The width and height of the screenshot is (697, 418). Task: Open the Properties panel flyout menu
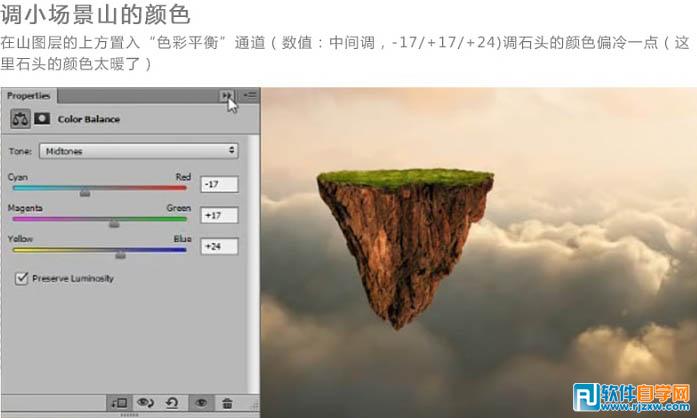[249, 95]
